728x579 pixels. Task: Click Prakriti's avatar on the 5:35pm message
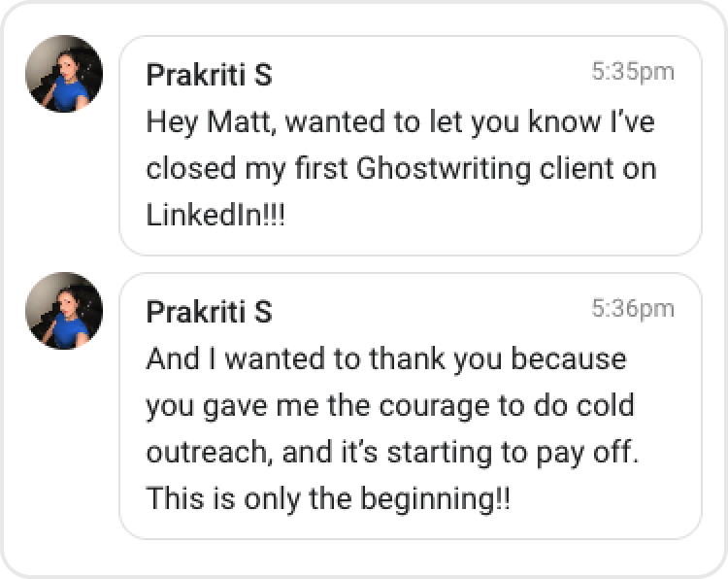point(64,74)
